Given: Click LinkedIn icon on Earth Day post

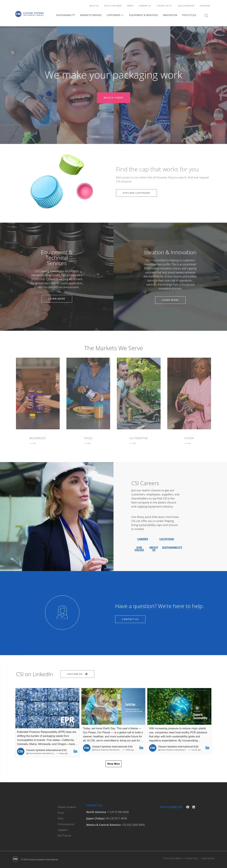Looking at the screenshot, I should coord(141,748).
